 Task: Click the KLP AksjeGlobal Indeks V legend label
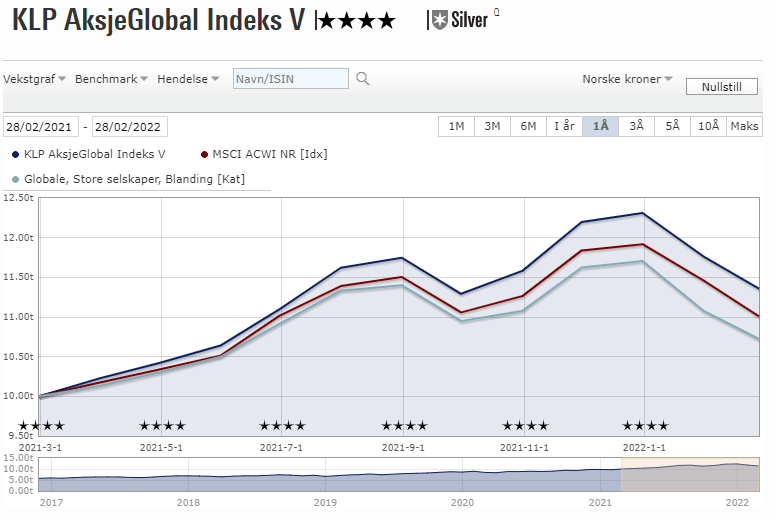click(94, 154)
